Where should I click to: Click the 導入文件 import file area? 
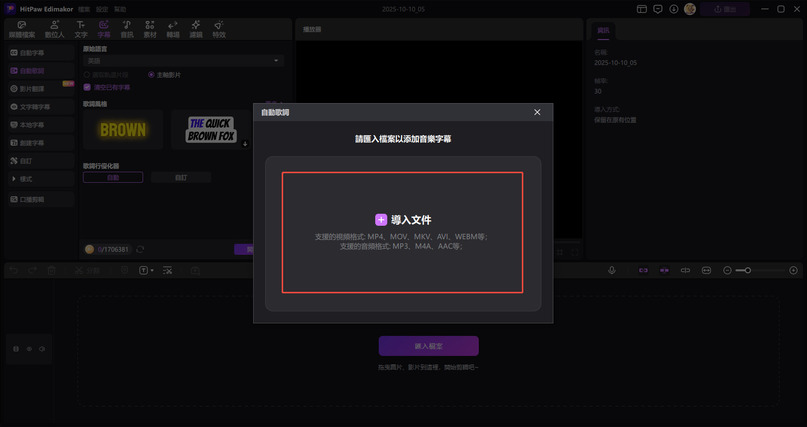point(402,232)
